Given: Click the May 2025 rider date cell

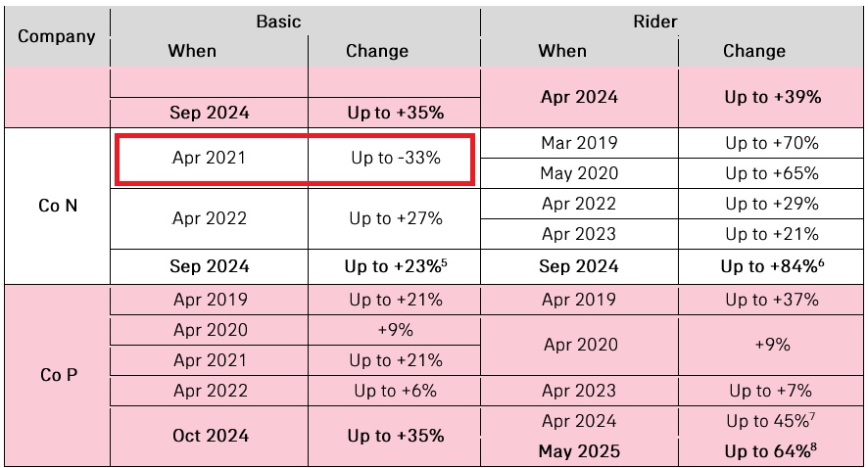Looking at the screenshot, I should pyautogui.click(x=579, y=451).
